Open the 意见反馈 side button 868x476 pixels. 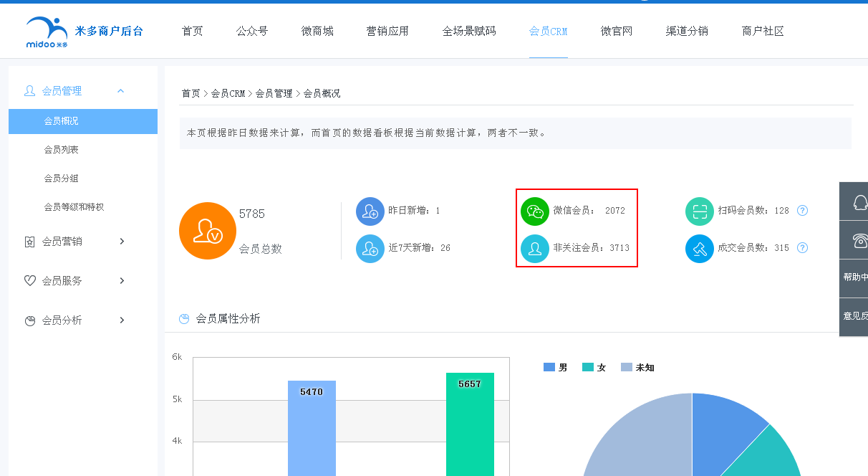pos(854,316)
